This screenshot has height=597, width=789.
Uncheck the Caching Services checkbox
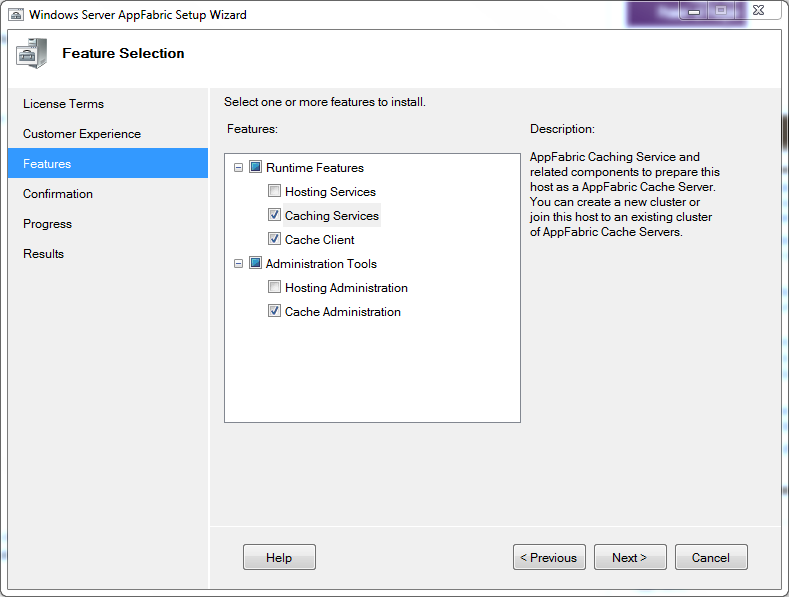tap(274, 215)
